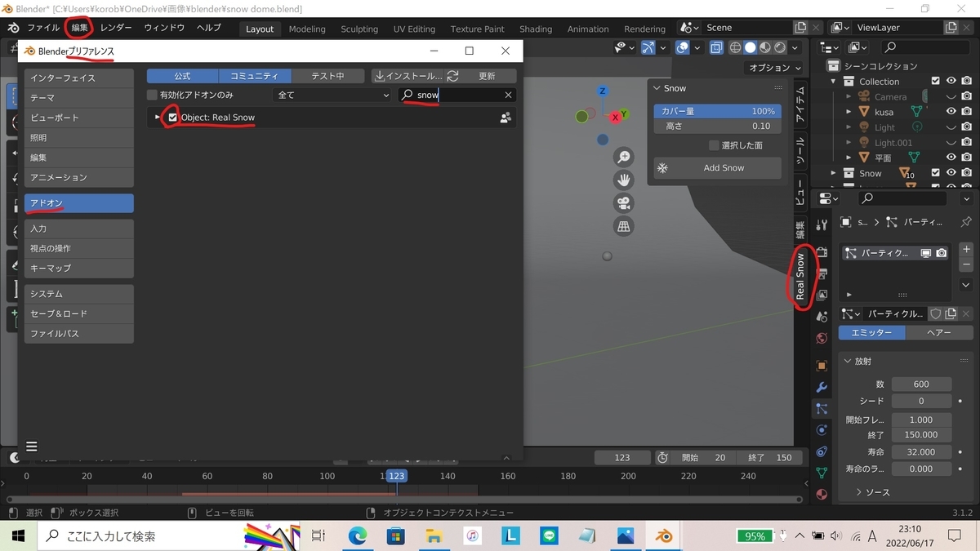Click fake user shield icon for particle settings
980x551 pixels.
[x=936, y=313]
